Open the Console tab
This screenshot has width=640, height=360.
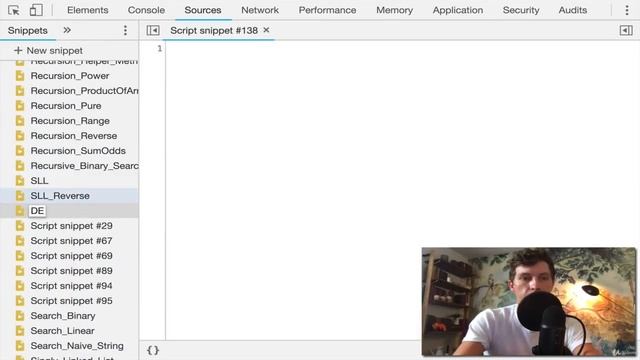pyautogui.click(x=146, y=10)
